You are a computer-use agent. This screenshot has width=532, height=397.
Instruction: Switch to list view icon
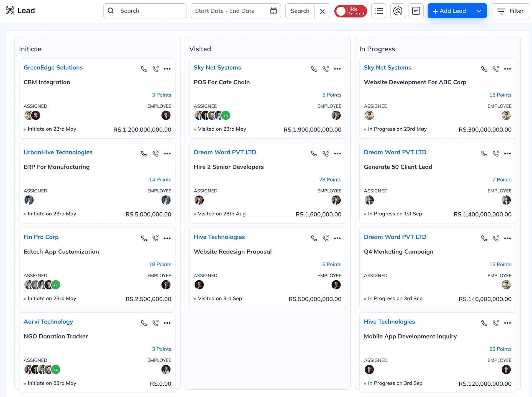[378, 11]
